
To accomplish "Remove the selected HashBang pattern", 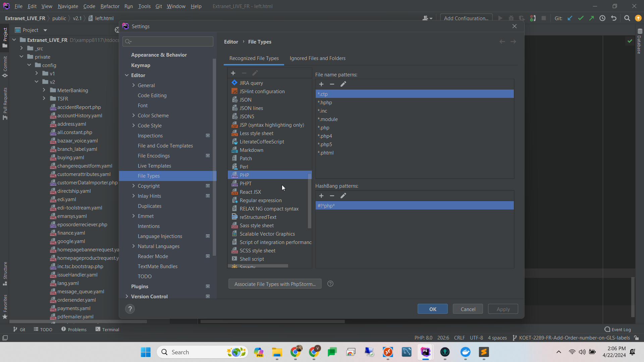I will tap(332, 196).
